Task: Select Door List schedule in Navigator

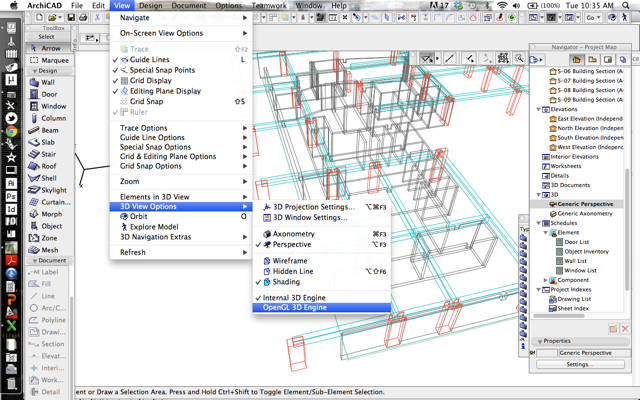Action: tap(576, 242)
